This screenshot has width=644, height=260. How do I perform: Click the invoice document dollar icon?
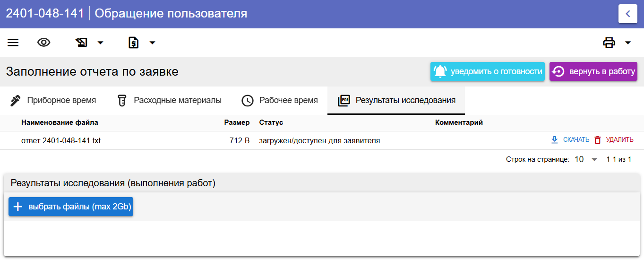134,43
